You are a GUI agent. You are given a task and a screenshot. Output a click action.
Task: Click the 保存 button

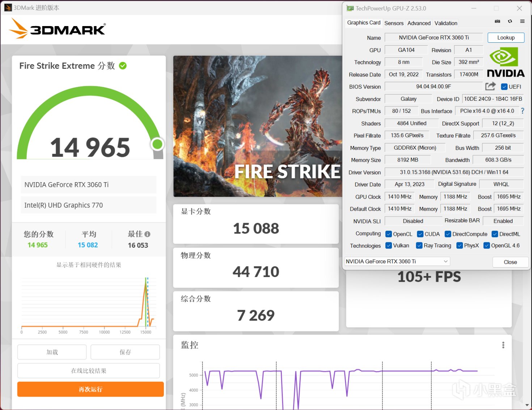[x=125, y=352]
